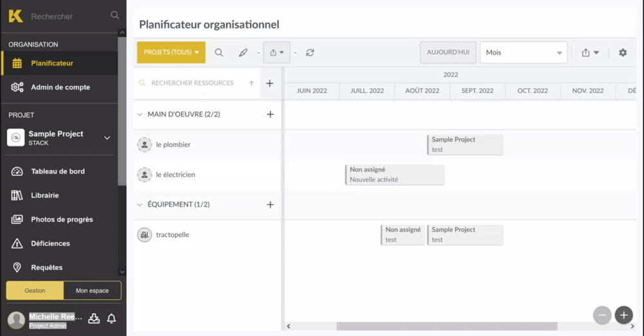
Task: Jump to AUJOURD'HUI
Action: (x=448, y=52)
